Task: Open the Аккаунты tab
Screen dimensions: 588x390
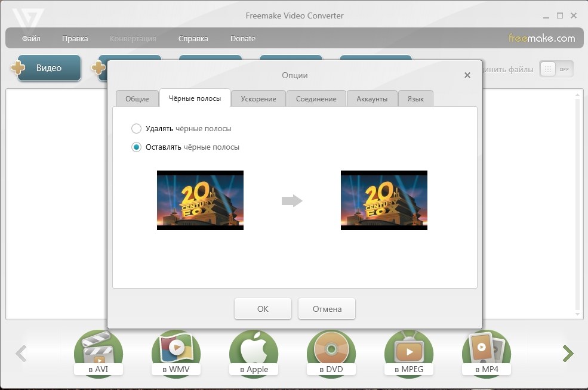Action: 372,99
